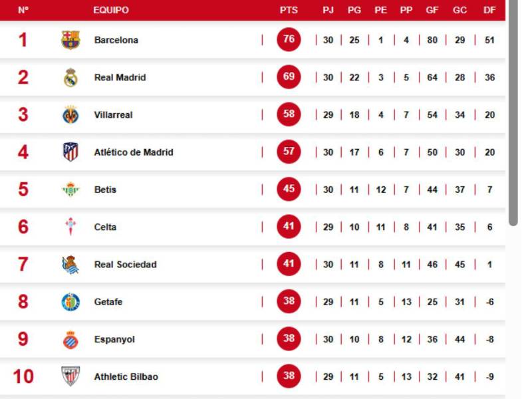Click the Real Madrid club crest
The image size is (532, 399).
coord(69,76)
